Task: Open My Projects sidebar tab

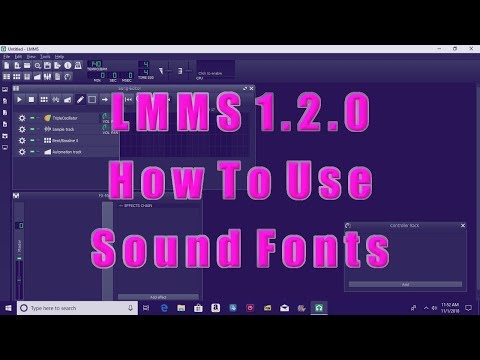Action: [5, 101]
